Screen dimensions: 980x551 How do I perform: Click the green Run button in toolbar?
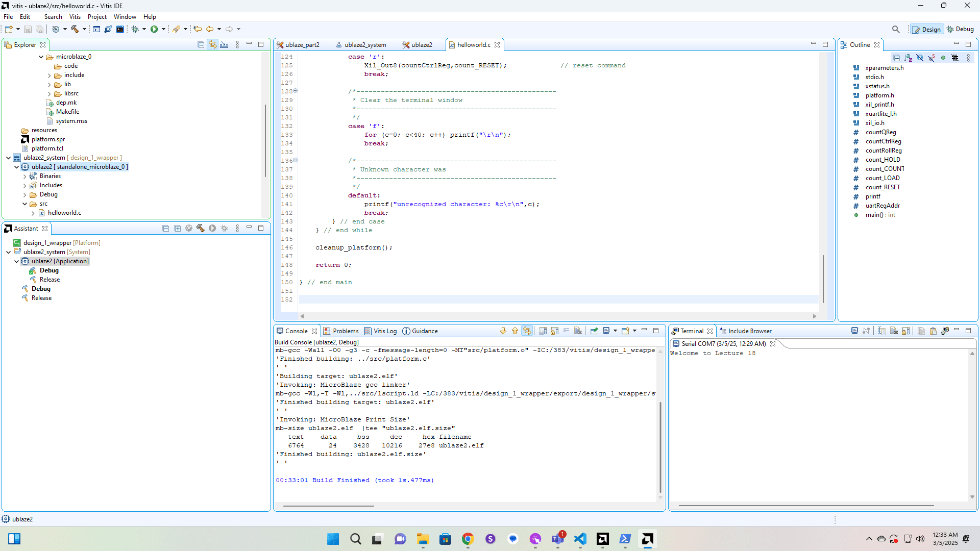point(154,29)
